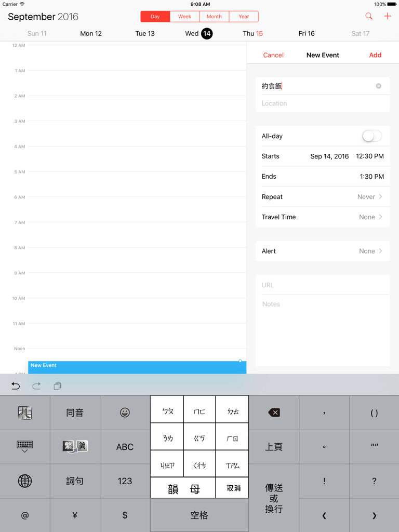Tap the 空格 space key
Screen dimensions: 399x532
click(199, 515)
